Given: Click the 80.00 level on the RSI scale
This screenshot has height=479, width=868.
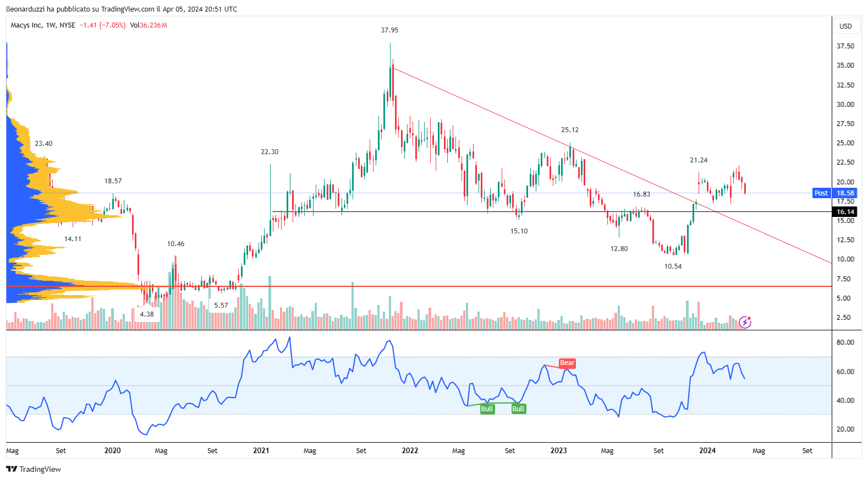Looking at the screenshot, I should tap(845, 342).
